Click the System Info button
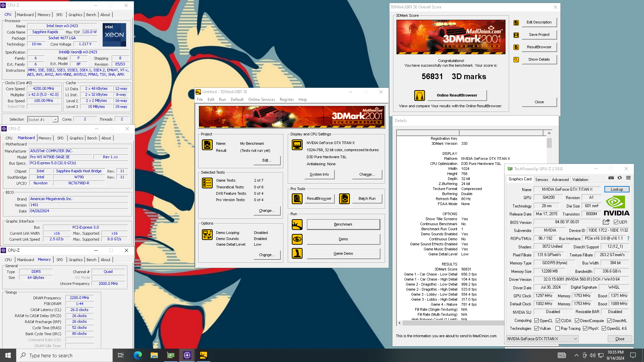644x362 pixels. tap(319, 175)
